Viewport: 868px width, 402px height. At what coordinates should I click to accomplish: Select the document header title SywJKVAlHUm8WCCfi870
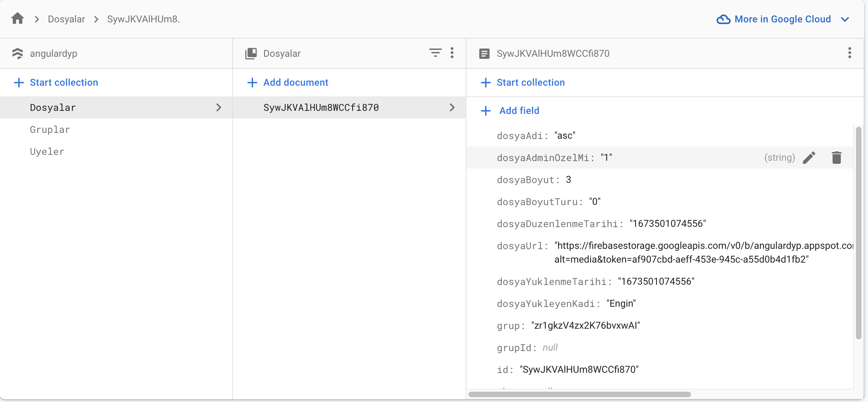pyautogui.click(x=553, y=53)
